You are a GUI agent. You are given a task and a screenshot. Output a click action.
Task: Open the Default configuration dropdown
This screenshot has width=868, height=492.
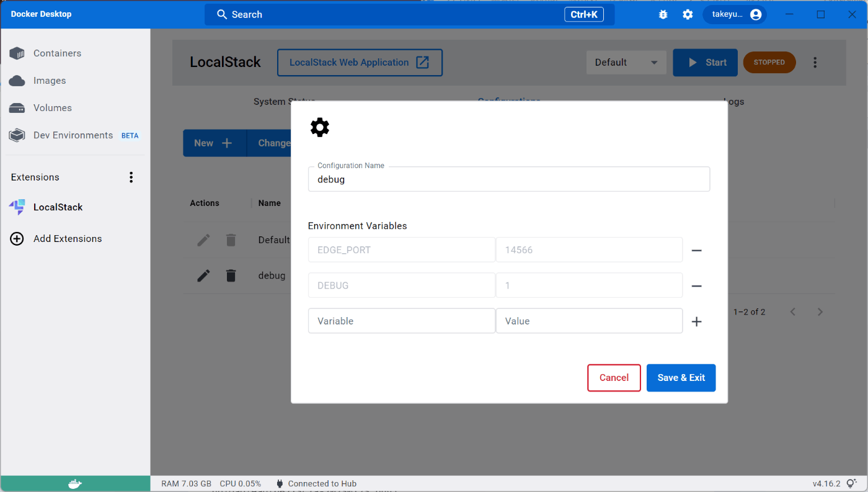tap(626, 62)
